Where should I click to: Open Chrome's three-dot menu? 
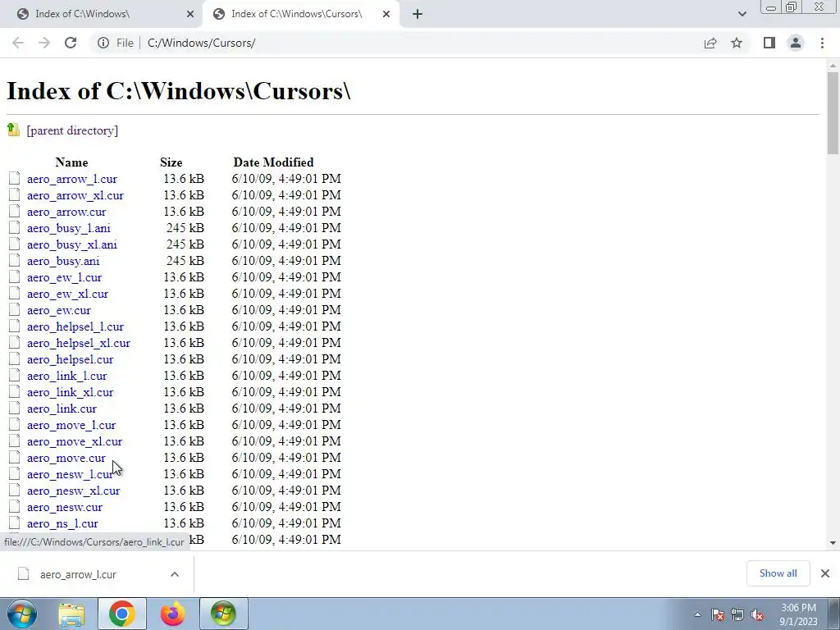tap(822, 43)
